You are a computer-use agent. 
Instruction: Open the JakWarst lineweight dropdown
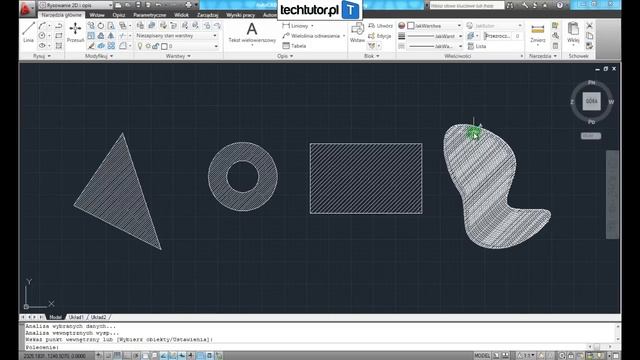pyautogui.click(x=435, y=36)
